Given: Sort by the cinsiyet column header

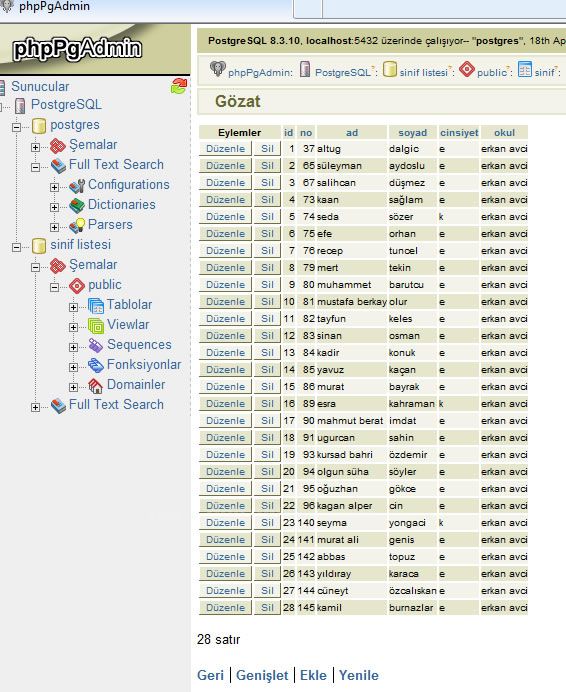Looking at the screenshot, I should [459, 132].
